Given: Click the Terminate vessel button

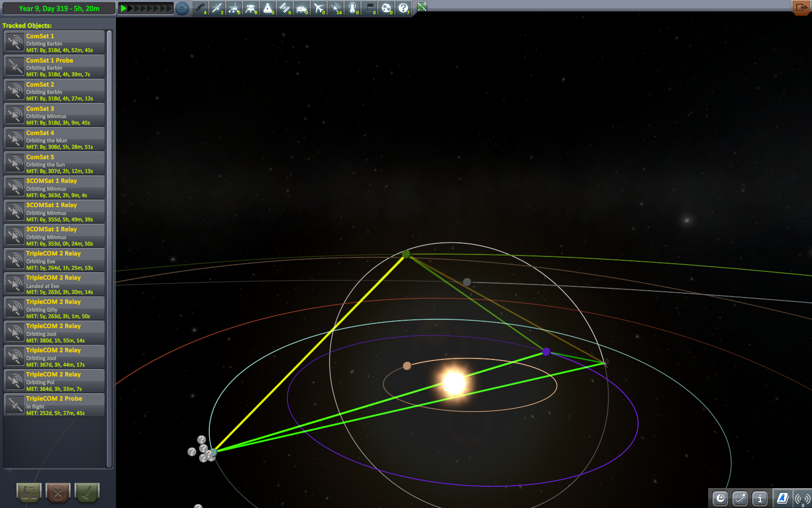Looking at the screenshot, I should point(58,493).
